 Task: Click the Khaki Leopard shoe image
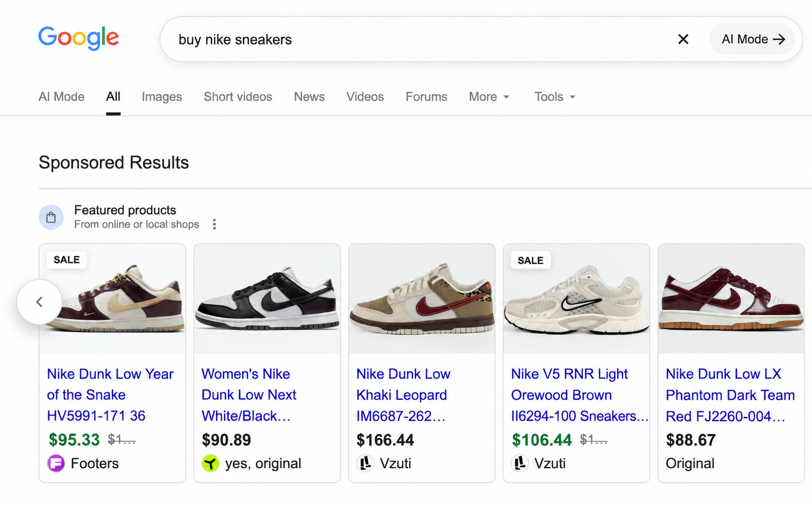422,299
